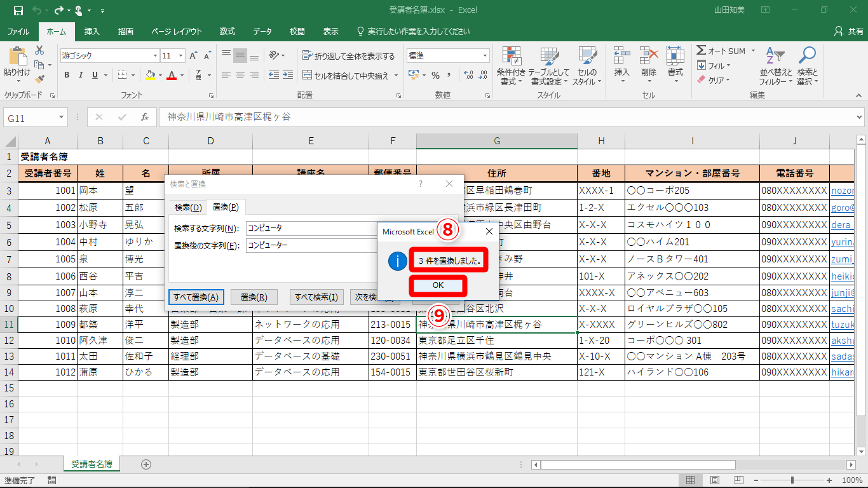Click the Increase Font Size icon
This screenshot has height=488, width=868.
point(194,56)
